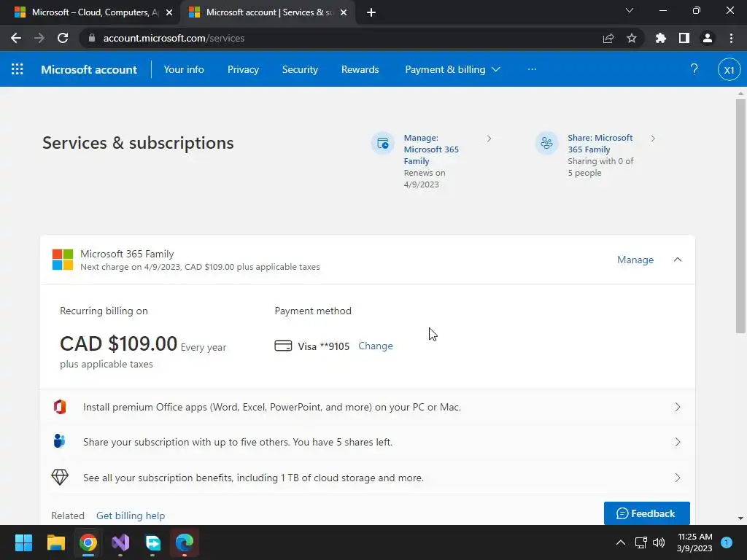Open the Microsoft apps launcher grid
747x560 pixels.
pos(18,69)
